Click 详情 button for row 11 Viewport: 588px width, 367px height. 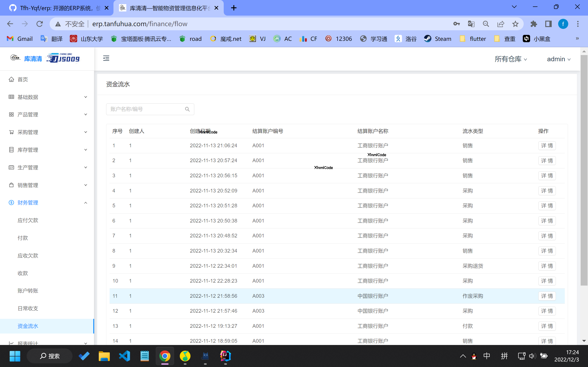pos(547,296)
